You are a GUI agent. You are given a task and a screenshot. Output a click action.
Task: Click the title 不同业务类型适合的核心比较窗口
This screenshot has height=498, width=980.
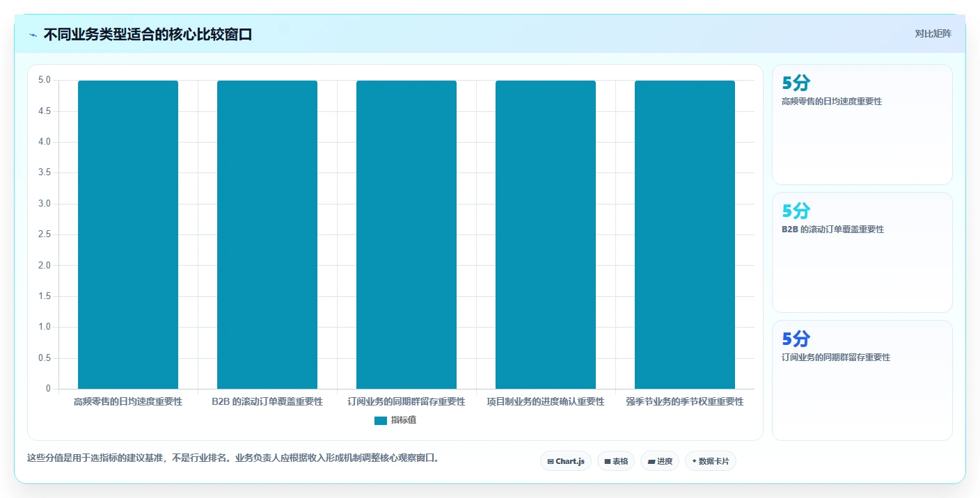(148, 34)
